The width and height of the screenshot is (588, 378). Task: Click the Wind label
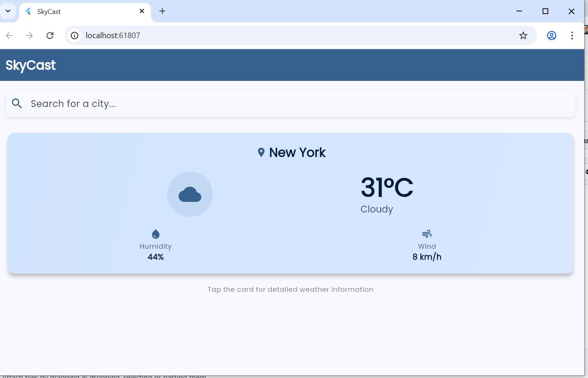(427, 246)
